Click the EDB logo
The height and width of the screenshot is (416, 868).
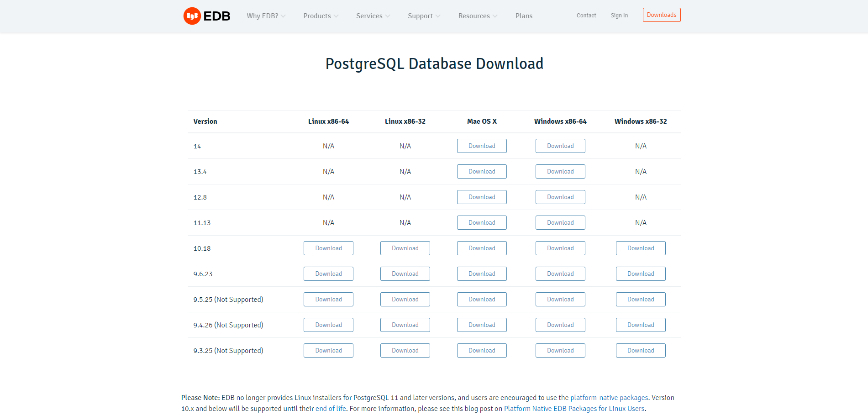pyautogui.click(x=207, y=16)
